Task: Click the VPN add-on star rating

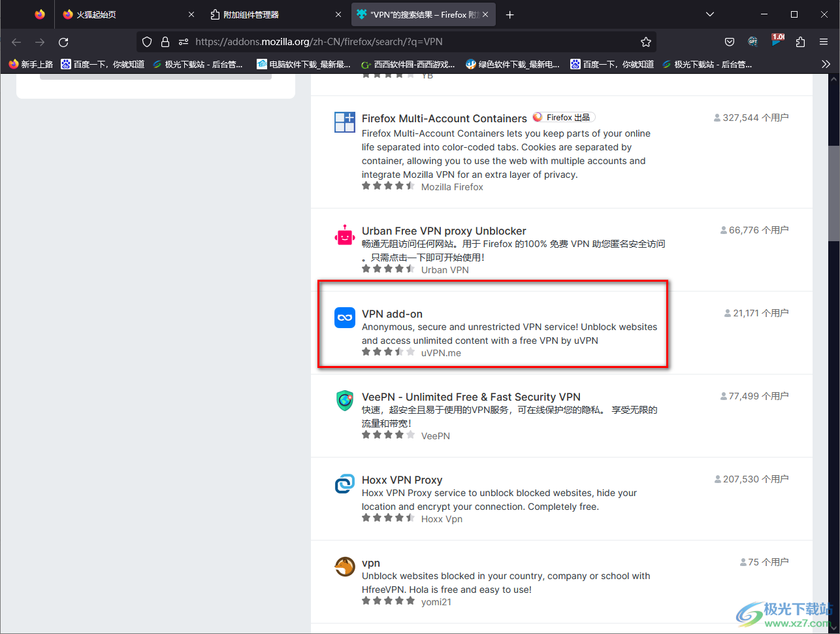Action: coord(389,352)
